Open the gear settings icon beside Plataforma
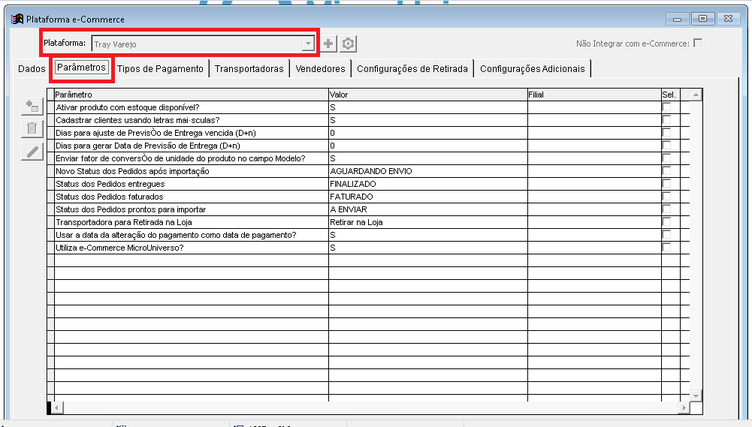 coord(348,44)
